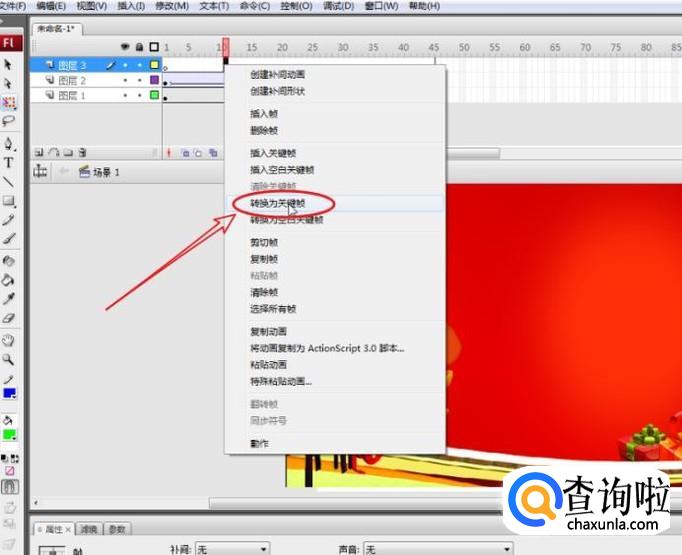Screen dimensions: 682x555
Task: Click the delete layer trash icon
Action: coord(82,152)
